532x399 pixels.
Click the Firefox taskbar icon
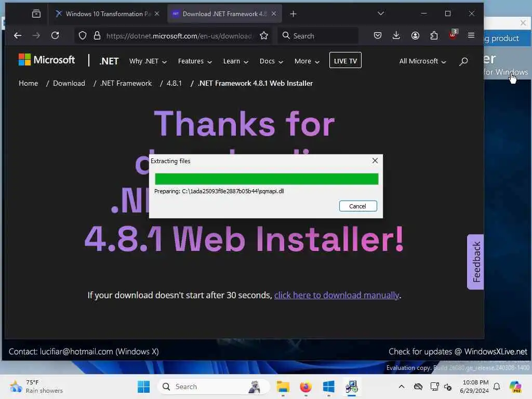[x=305, y=387]
